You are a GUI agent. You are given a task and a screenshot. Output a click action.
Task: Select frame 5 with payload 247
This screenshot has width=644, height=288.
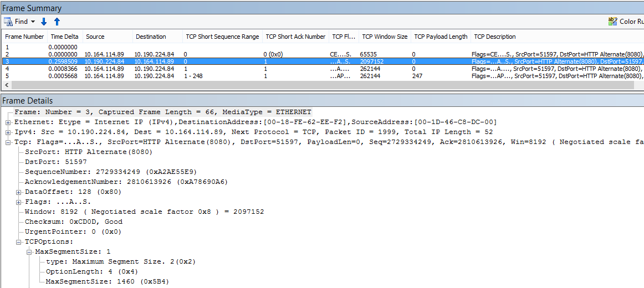point(323,76)
